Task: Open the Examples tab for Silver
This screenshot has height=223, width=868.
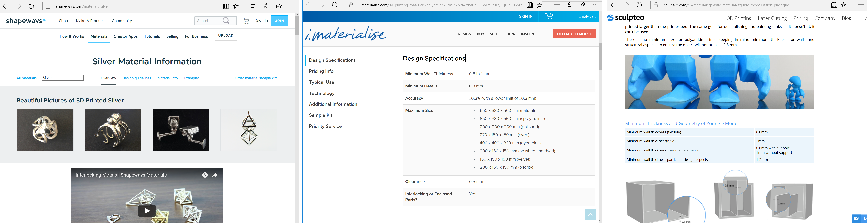Action: [x=192, y=78]
